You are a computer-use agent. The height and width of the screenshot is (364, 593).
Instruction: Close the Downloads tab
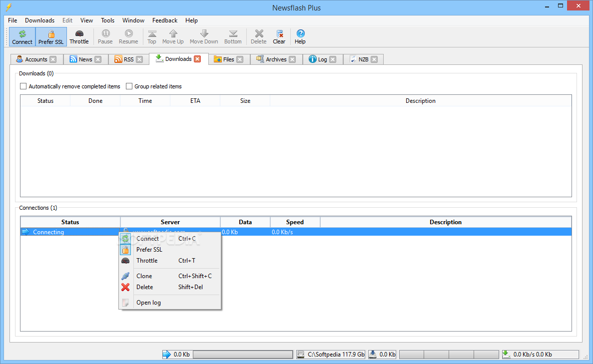coord(197,59)
